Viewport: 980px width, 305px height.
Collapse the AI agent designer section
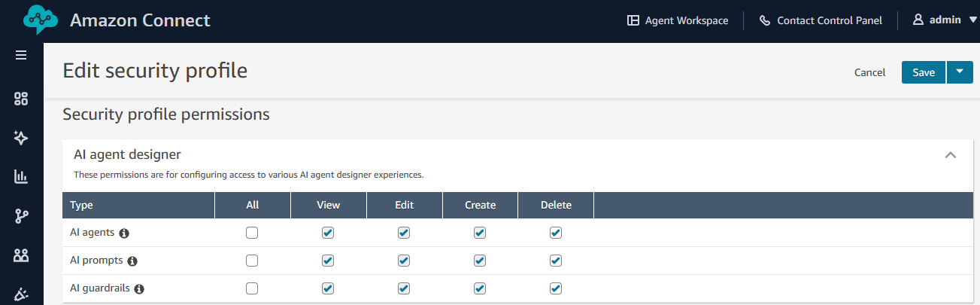click(x=950, y=155)
